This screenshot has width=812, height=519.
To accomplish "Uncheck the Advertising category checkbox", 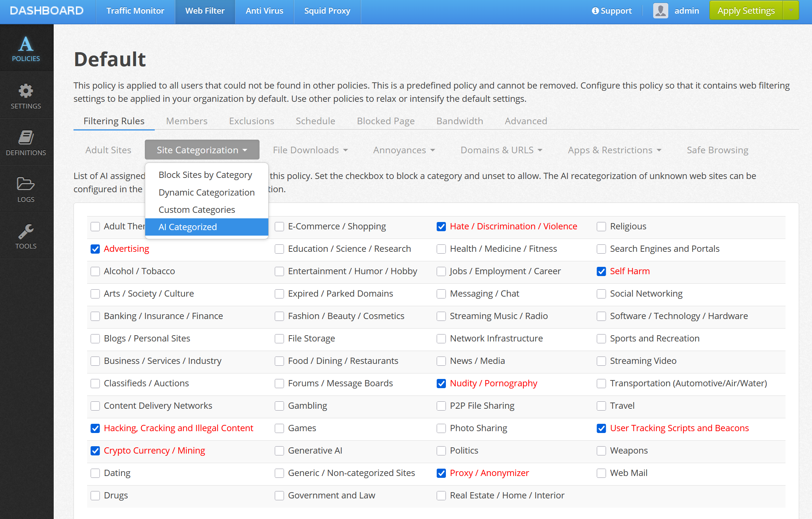I will pos(95,249).
